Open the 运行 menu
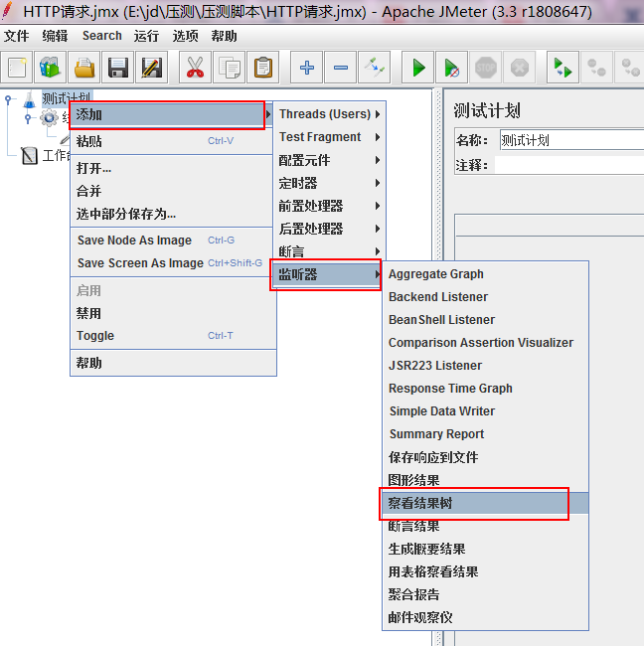The image size is (644, 646). (x=146, y=36)
